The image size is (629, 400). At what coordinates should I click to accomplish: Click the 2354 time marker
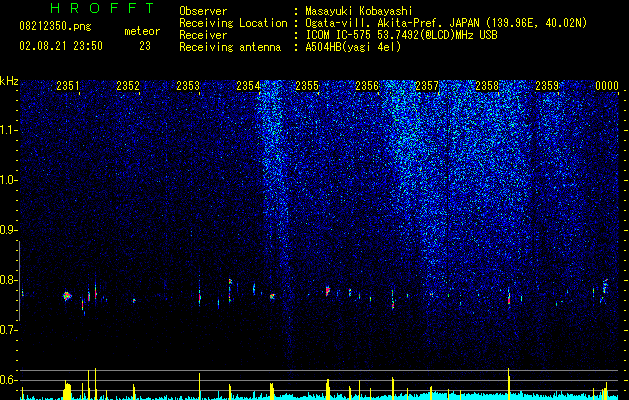coord(248,86)
